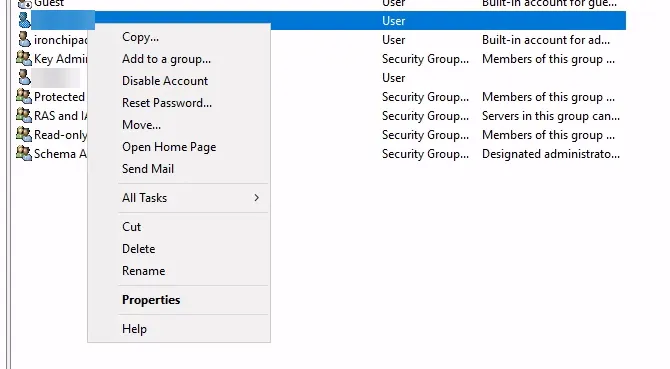Click 'User' type in highlighted row
This screenshot has width=670, height=369.
tap(394, 21)
